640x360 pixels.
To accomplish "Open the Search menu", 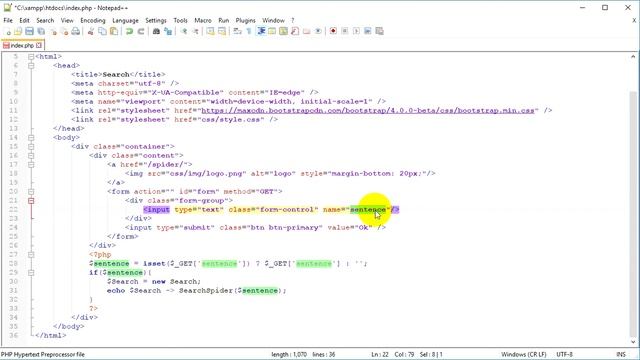I will click(x=45, y=20).
